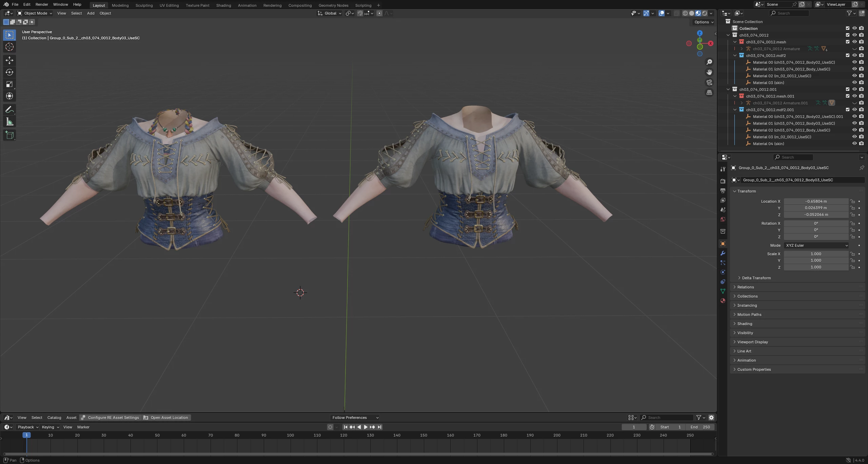Activate the Annotate pencil tool
The image size is (868, 464).
9,109
